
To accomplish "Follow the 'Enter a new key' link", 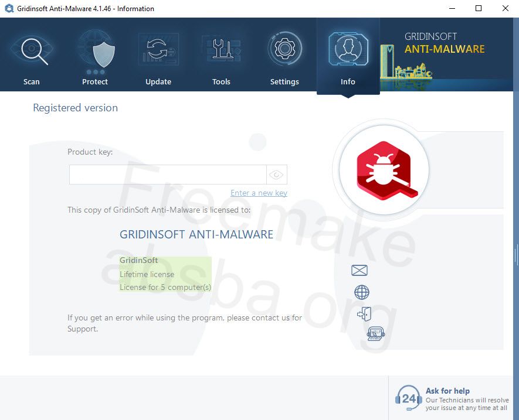I will pos(259,193).
